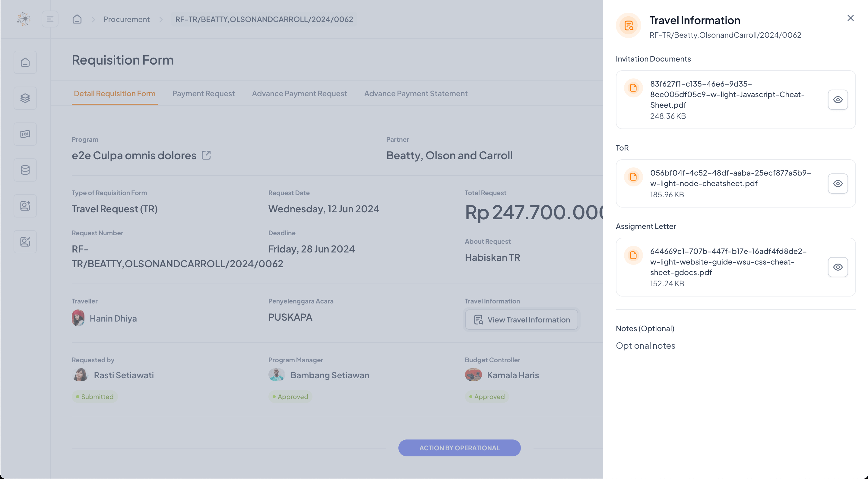
Task: Select the Advance Payment Statement tab
Action: tap(416, 93)
